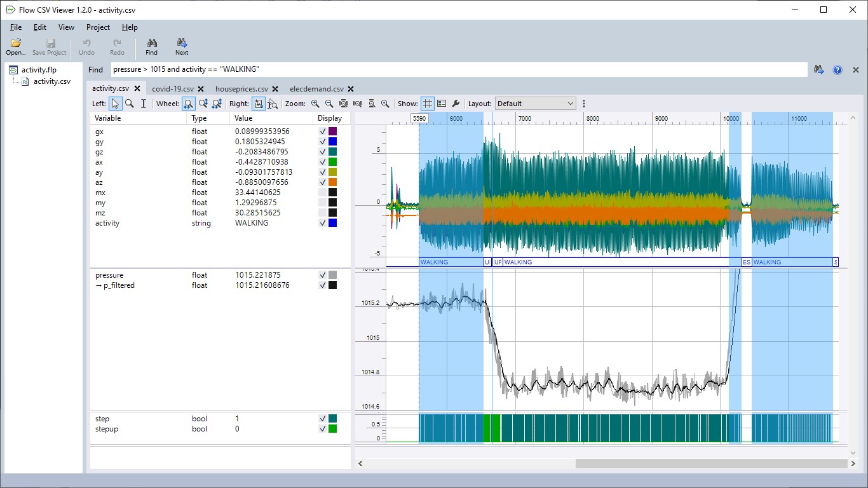Open the Project menu
This screenshot has height=488, width=868.
point(98,27)
